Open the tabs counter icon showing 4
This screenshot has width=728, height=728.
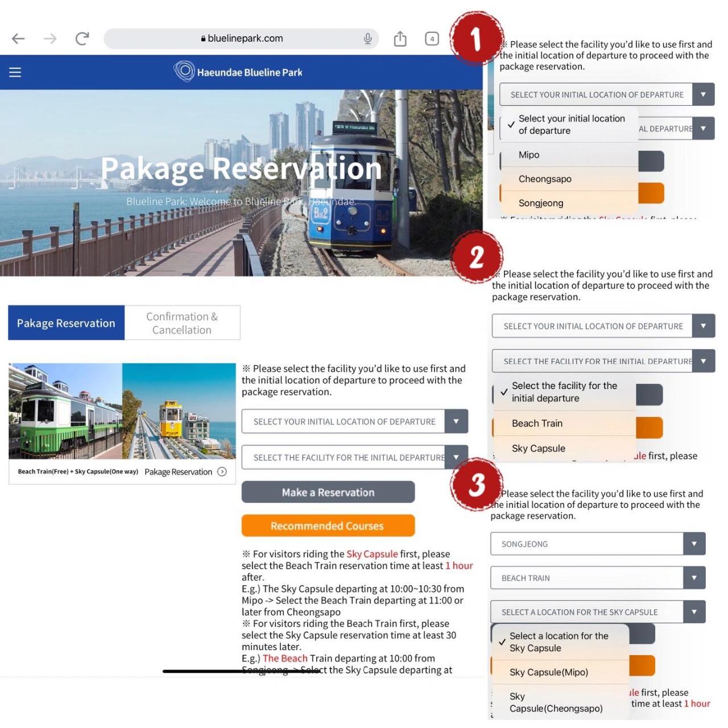pos(432,39)
